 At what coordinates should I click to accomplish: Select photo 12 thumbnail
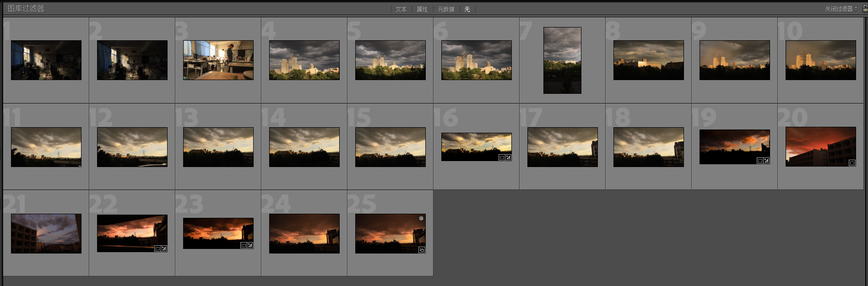coord(132,147)
